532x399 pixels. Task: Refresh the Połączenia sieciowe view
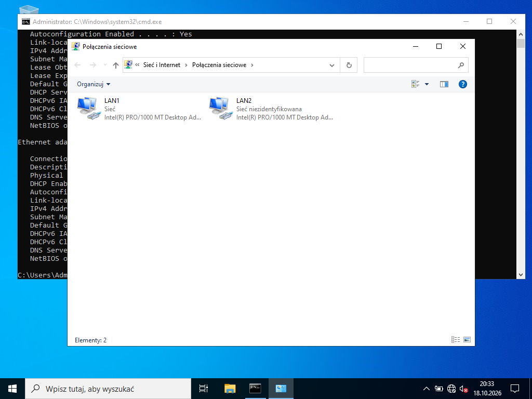(x=349, y=65)
